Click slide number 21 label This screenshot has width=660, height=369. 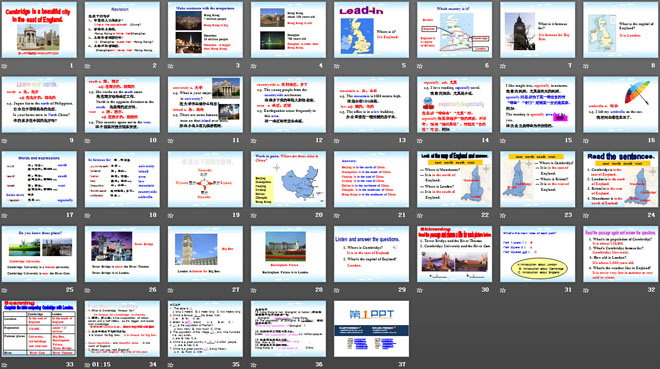(x=402, y=215)
